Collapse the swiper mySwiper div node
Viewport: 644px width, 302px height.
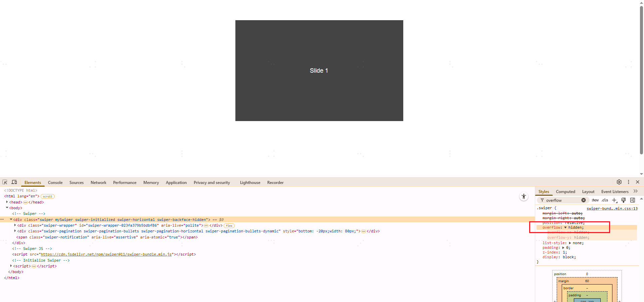11,219
